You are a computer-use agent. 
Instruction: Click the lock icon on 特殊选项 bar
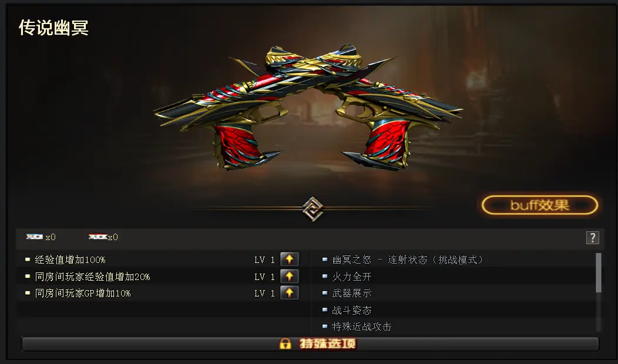click(286, 343)
